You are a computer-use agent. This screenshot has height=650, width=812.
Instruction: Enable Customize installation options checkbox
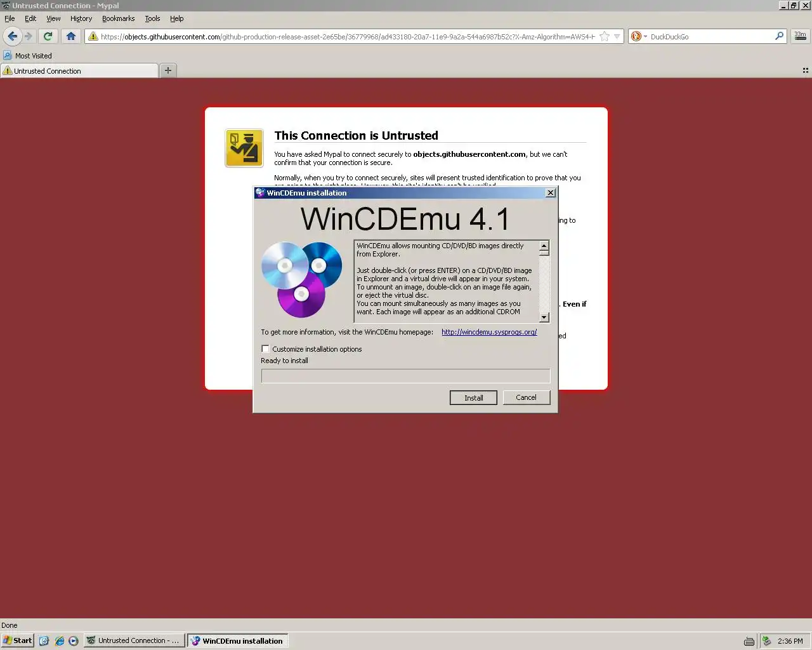[x=265, y=348]
